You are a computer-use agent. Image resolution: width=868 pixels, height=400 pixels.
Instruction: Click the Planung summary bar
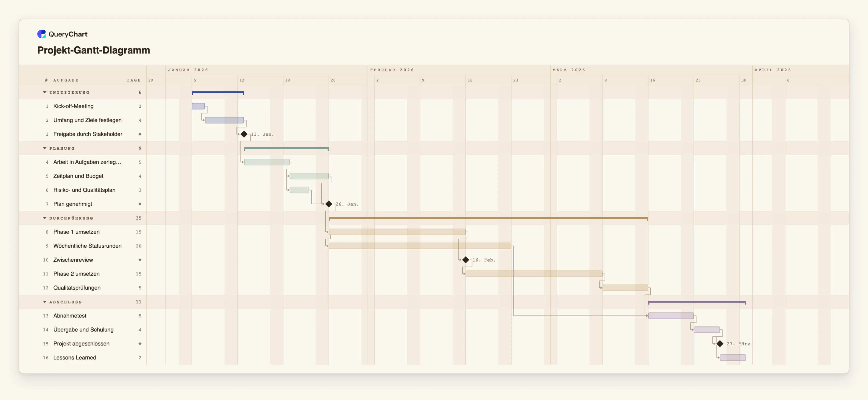(x=287, y=148)
